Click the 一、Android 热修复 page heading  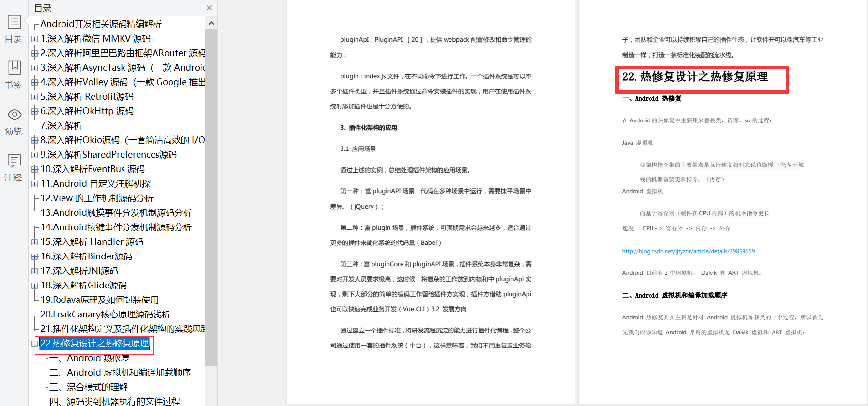click(651, 98)
